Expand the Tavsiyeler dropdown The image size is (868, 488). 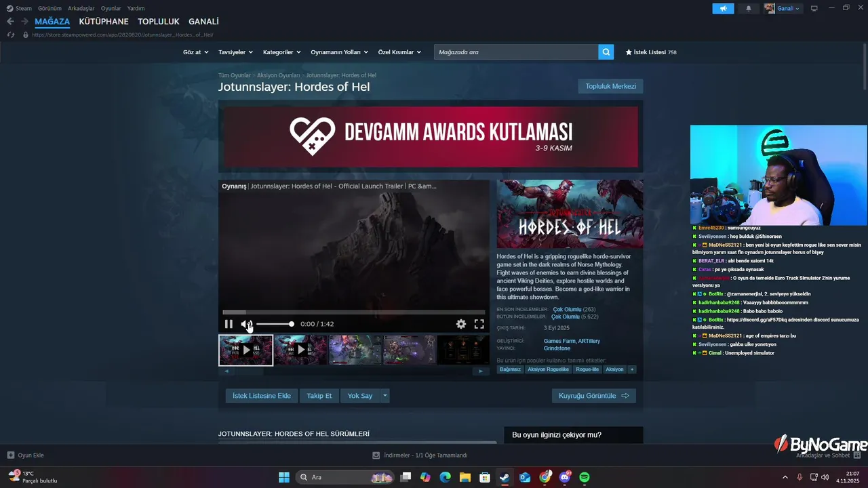tap(235, 52)
